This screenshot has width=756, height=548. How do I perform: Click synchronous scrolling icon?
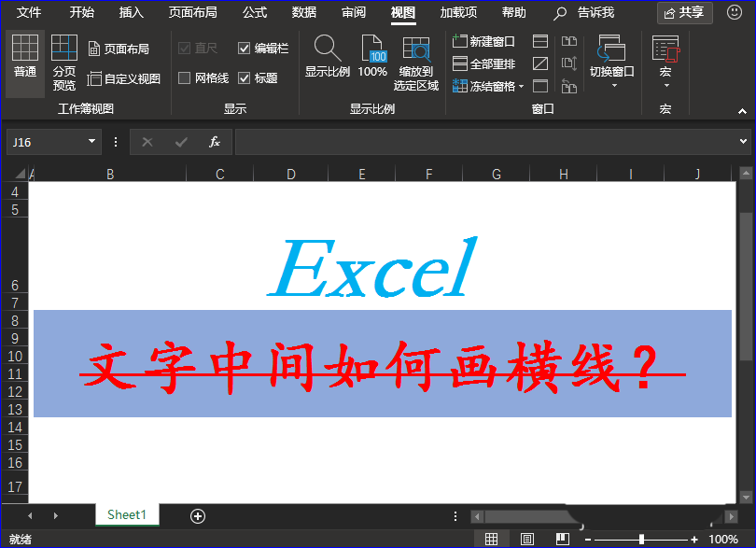pyautogui.click(x=569, y=63)
